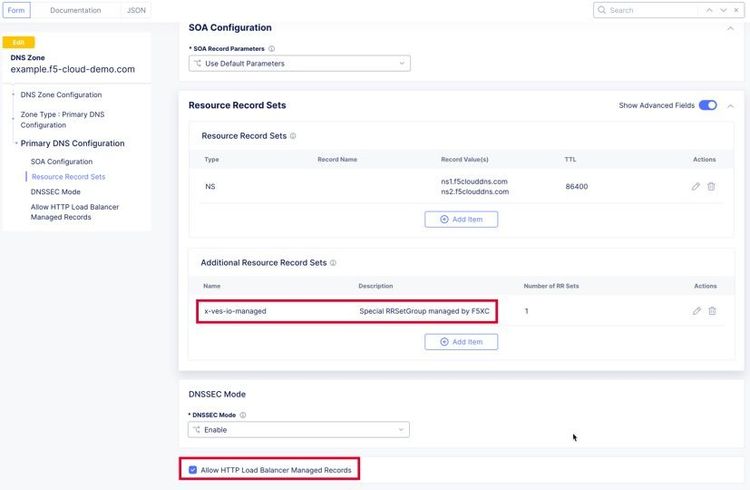Delete the NS resource record
This screenshot has width=750, height=490.
(712, 186)
